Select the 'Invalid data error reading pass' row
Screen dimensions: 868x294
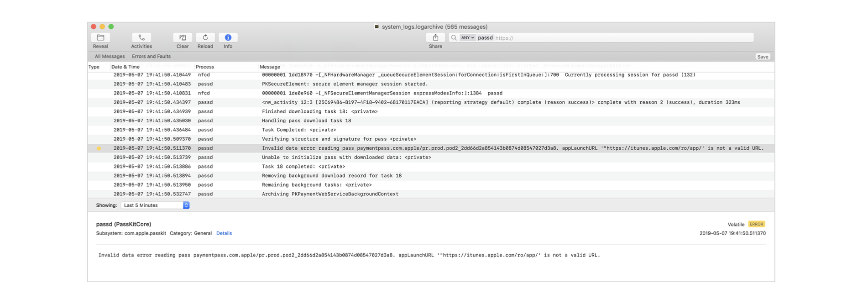(431, 148)
